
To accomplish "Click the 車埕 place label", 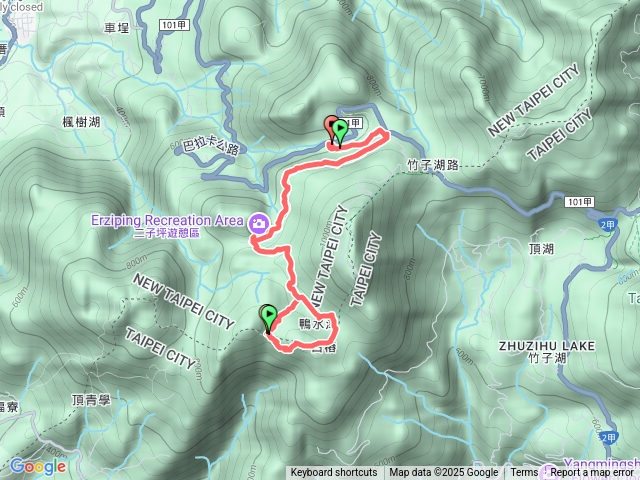I will point(116,28).
